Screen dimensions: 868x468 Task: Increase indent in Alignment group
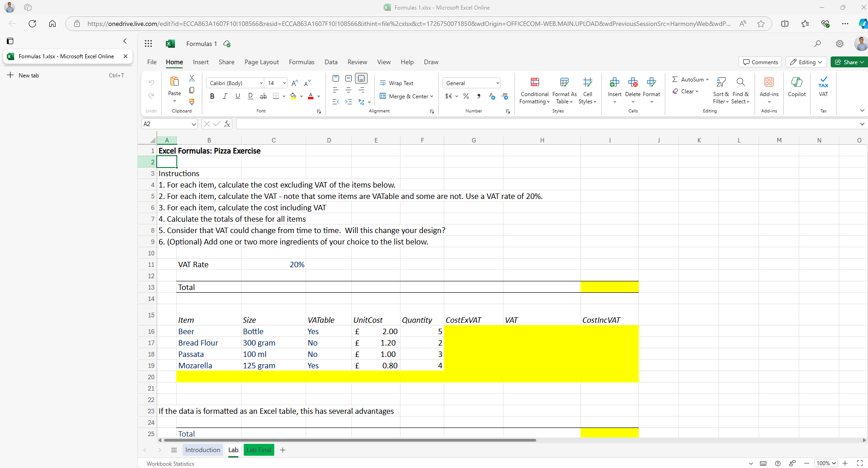pos(349,102)
